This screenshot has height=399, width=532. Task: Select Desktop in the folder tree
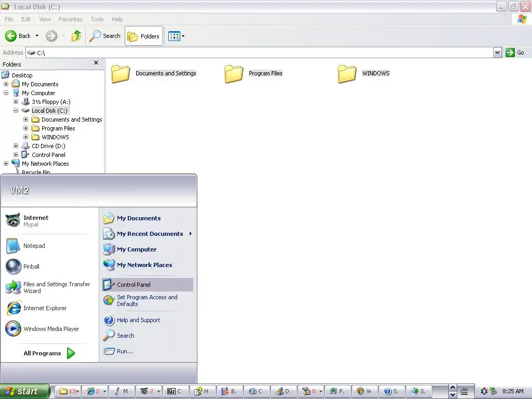tap(22, 75)
